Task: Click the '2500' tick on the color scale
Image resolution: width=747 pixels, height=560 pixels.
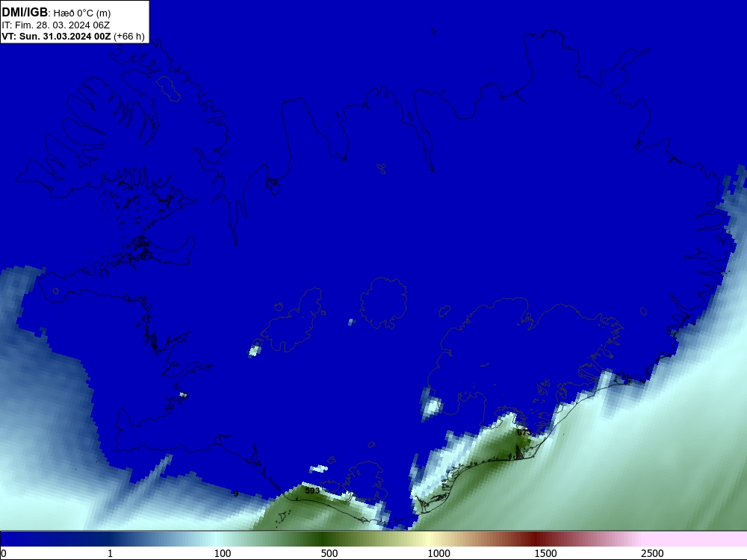Action: (x=652, y=553)
